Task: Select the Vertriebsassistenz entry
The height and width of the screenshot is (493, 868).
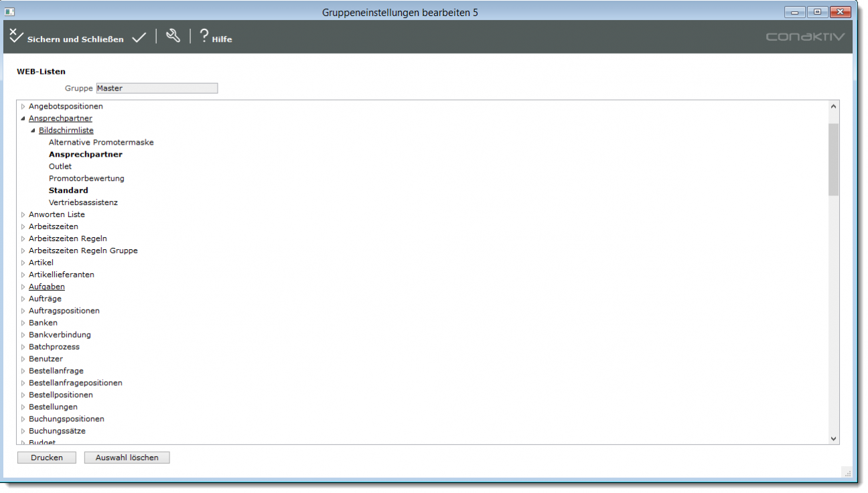Action: [83, 203]
